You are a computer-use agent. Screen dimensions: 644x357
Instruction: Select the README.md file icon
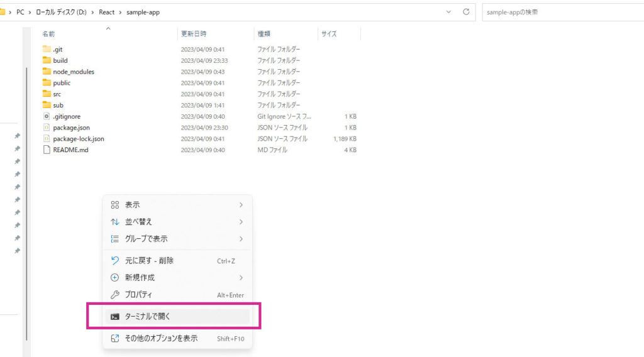(47, 150)
